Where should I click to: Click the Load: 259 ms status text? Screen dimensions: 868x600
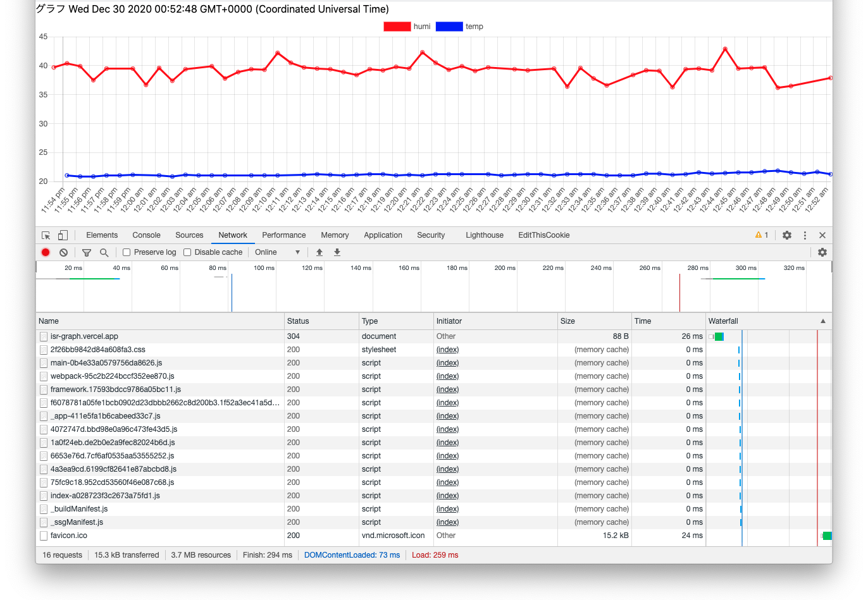pos(435,555)
